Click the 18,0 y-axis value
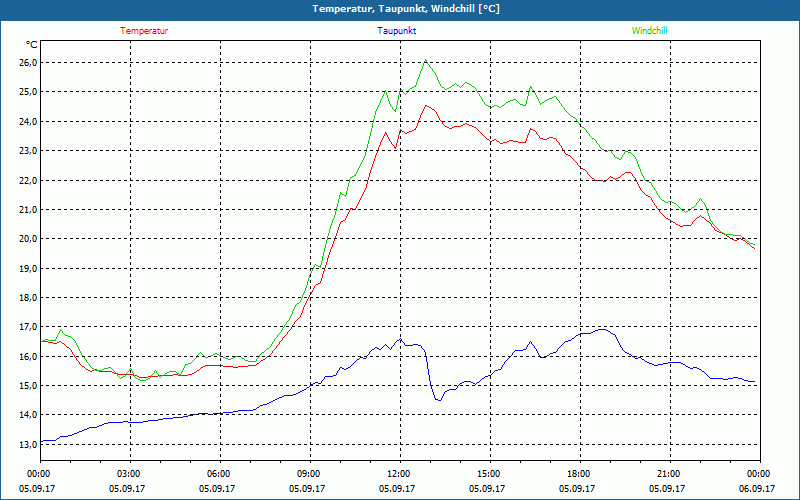 (28, 297)
